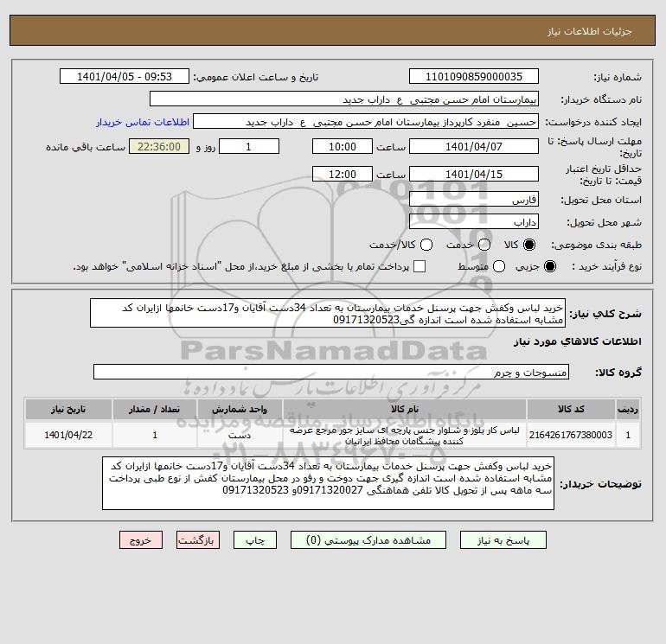Click the توضیحات خریدار text area
666x644 pixels.
pyautogui.click(x=328, y=483)
